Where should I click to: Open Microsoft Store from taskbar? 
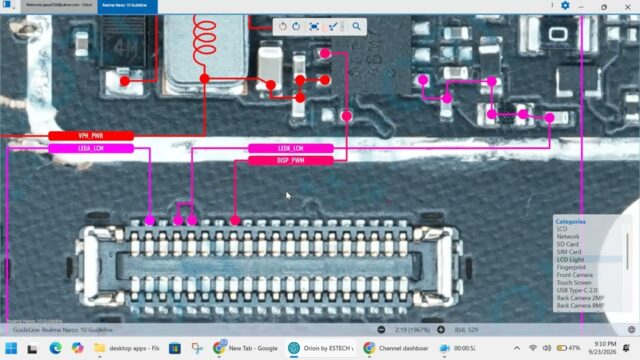click(x=175, y=348)
